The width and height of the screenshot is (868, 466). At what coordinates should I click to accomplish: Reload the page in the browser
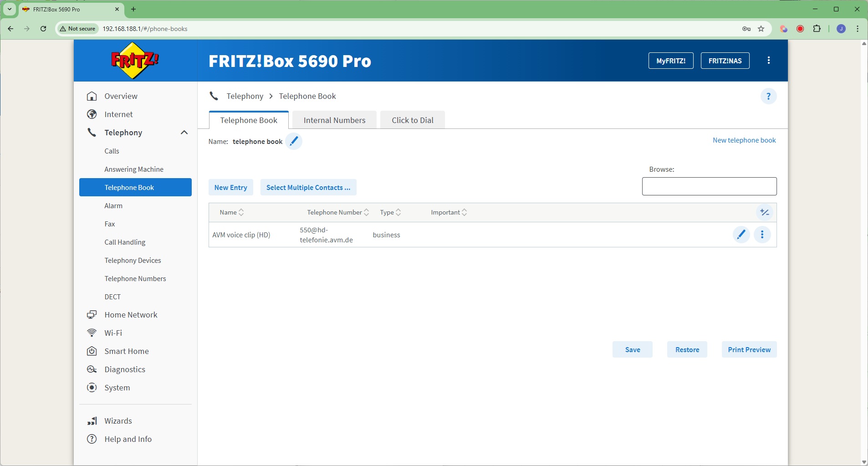pos(43,29)
